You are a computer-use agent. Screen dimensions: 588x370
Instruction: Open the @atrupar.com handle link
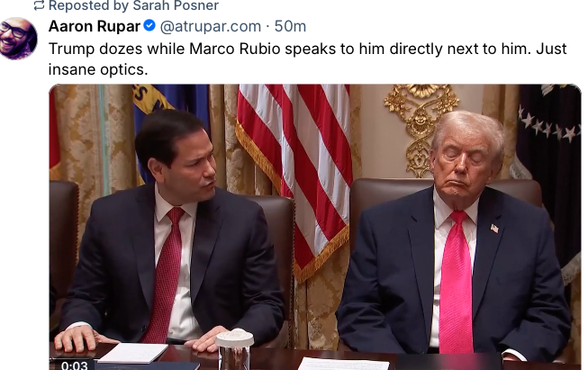tap(211, 26)
